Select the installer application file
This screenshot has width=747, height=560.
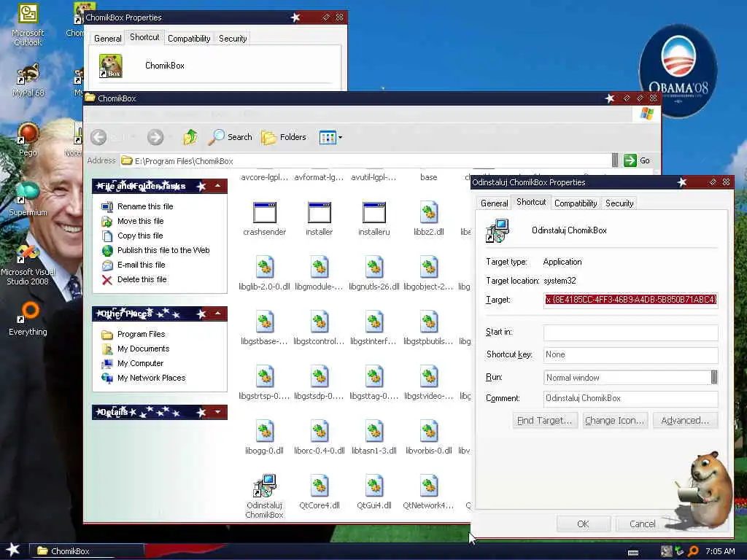pyautogui.click(x=320, y=219)
